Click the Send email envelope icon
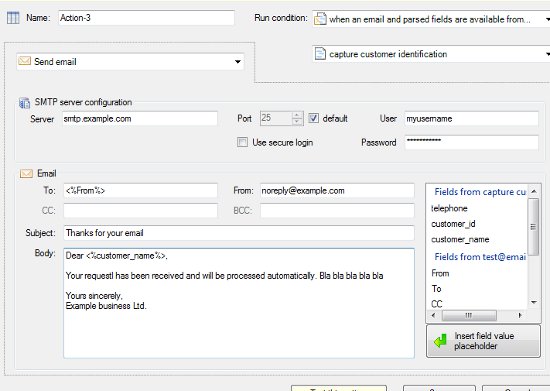550x391 pixels. 24,61
